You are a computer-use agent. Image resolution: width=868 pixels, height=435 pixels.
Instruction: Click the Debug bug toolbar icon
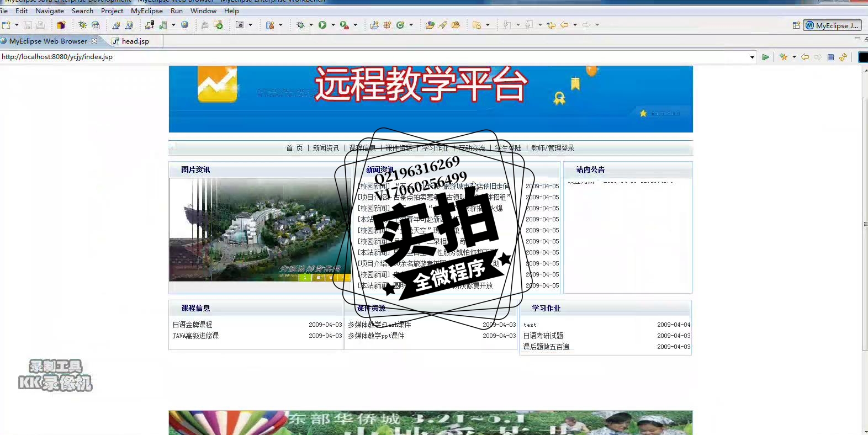pyautogui.click(x=300, y=25)
